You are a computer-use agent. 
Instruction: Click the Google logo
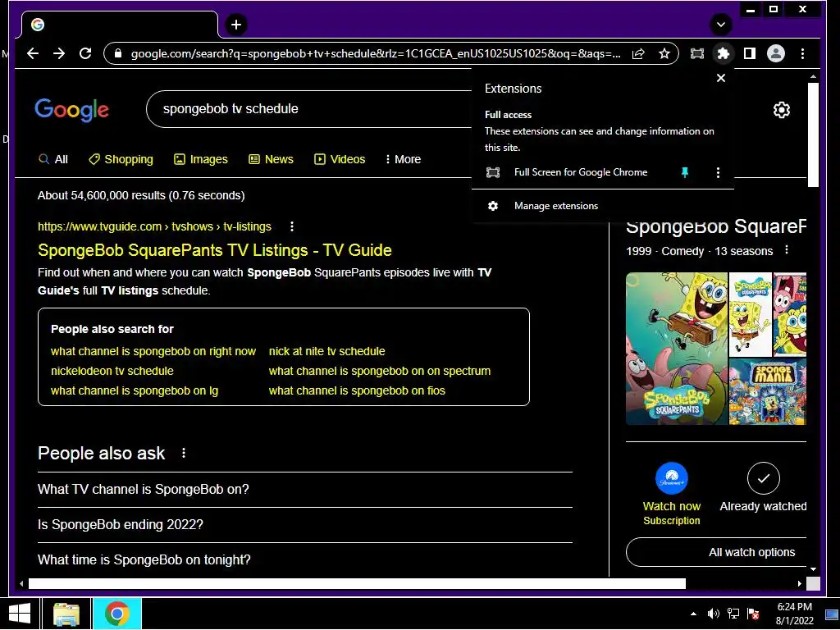tap(72, 110)
